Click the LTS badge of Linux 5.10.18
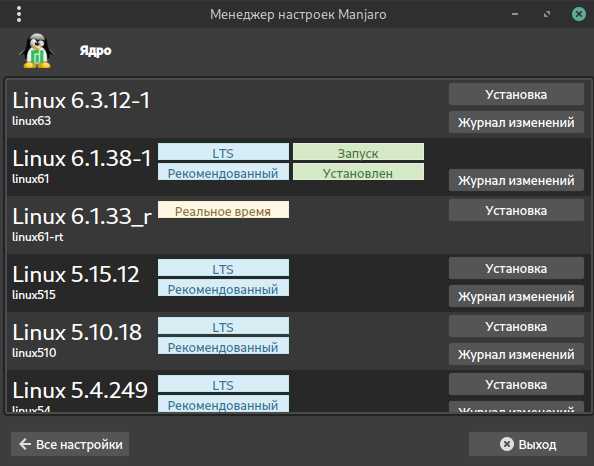The width and height of the screenshot is (594, 466). coord(223,326)
